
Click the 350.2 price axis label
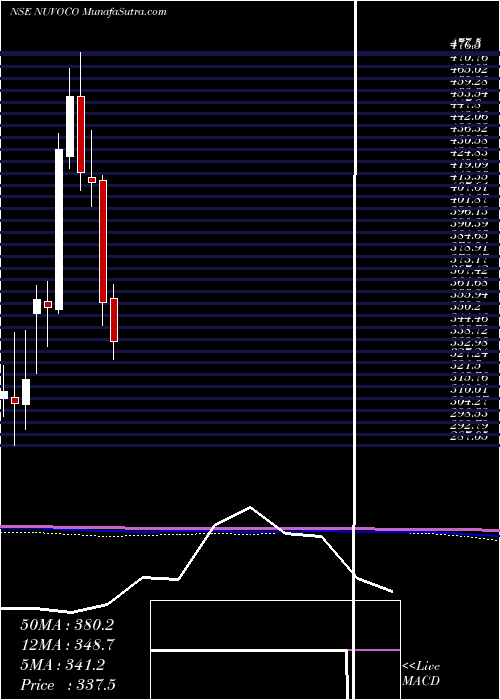click(468, 308)
